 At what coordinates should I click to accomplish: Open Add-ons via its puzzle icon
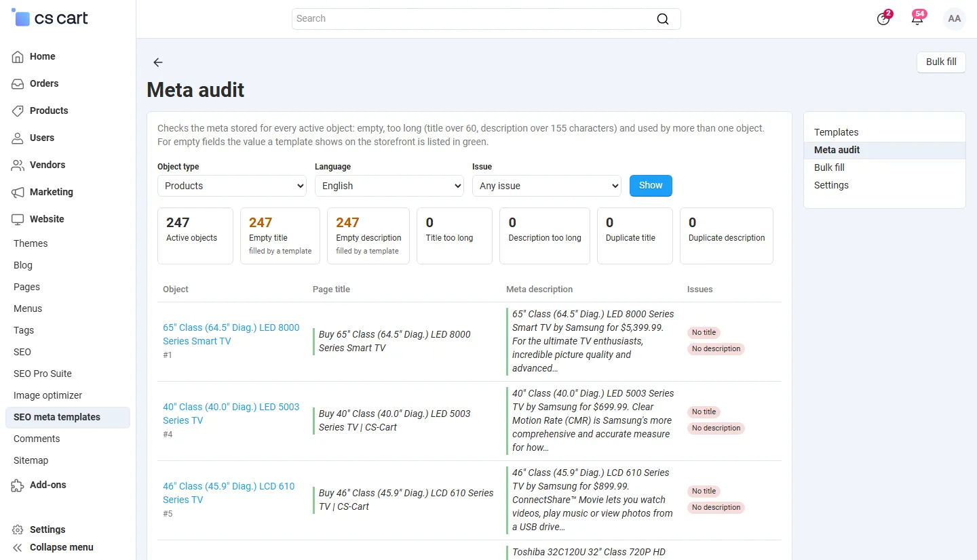click(18, 485)
